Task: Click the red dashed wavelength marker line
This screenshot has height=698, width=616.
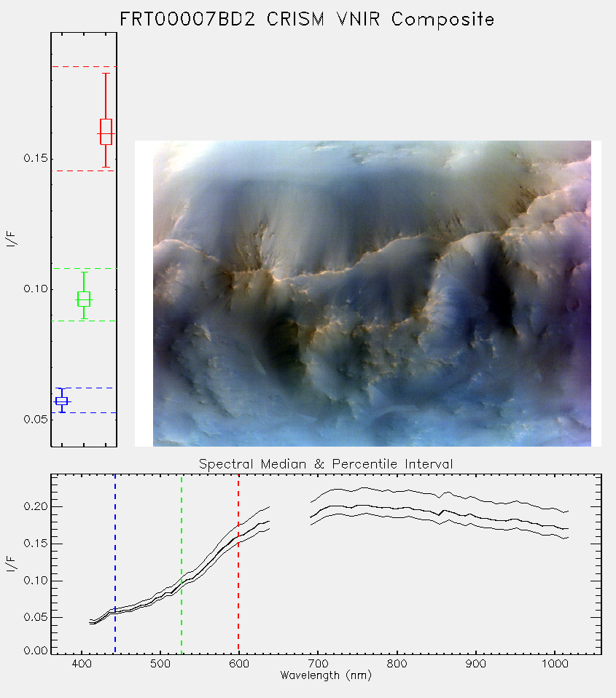Action: [x=238, y=564]
